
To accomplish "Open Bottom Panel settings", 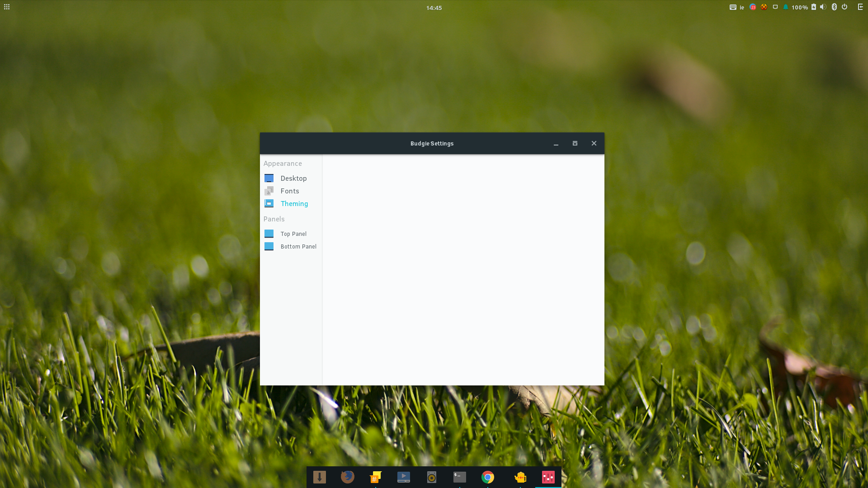I will (291, 247).
